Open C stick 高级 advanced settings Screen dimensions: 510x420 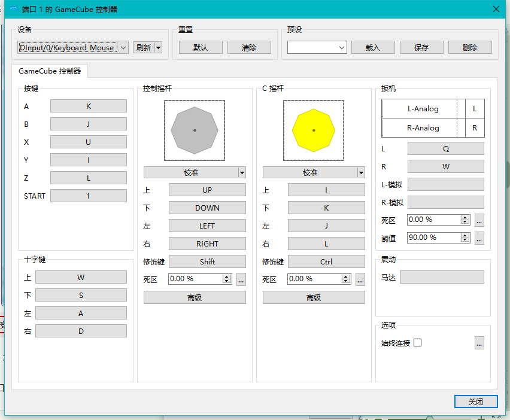coord(314,297)
